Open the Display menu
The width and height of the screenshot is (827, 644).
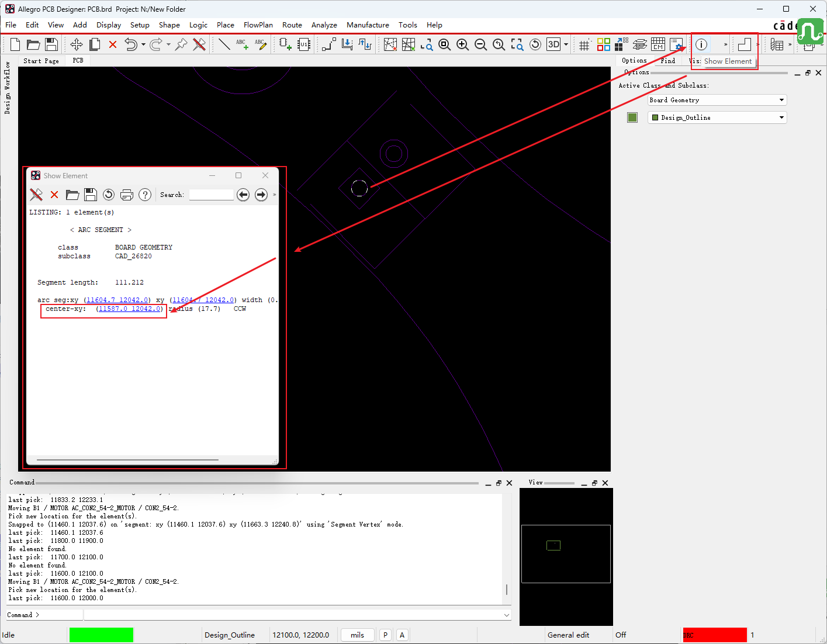coord(109,25)
